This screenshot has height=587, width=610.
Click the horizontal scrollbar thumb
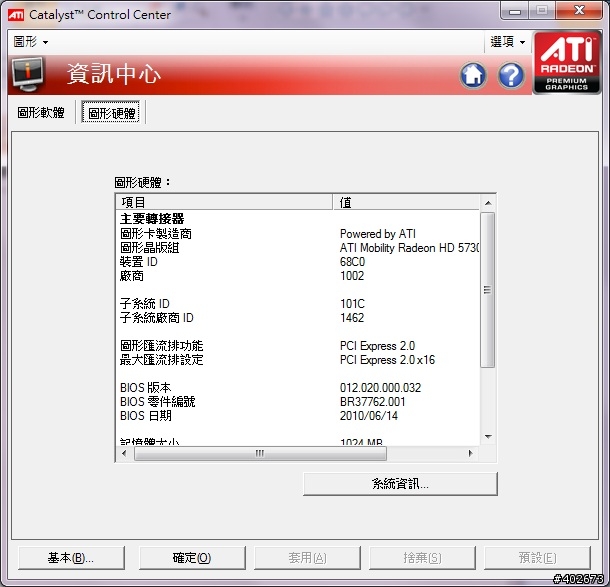point(260,453)
